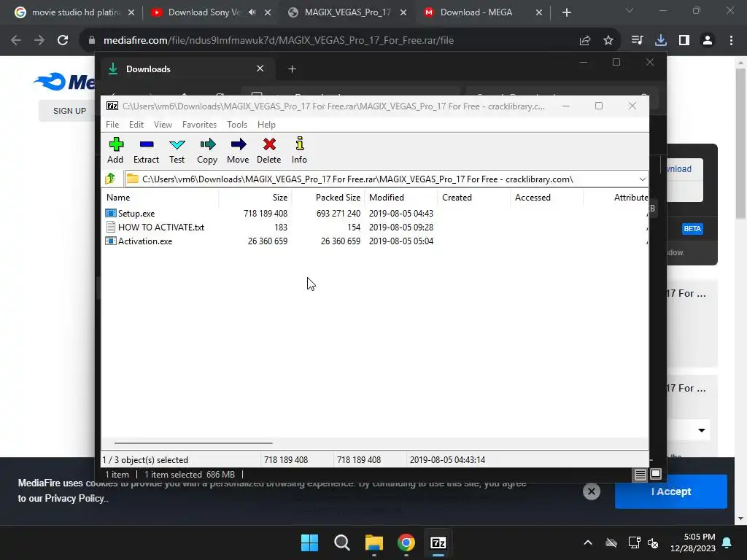Click the Add button in 7-Zip toolbar
Screen dimensions: 747x560
click(x=115, y=150)
